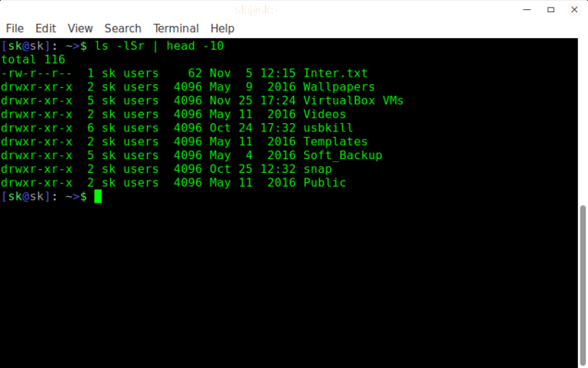Close the terminal window
Image resolution: width=588 pixels, height=368 pixels.
(x=573, y=10)
